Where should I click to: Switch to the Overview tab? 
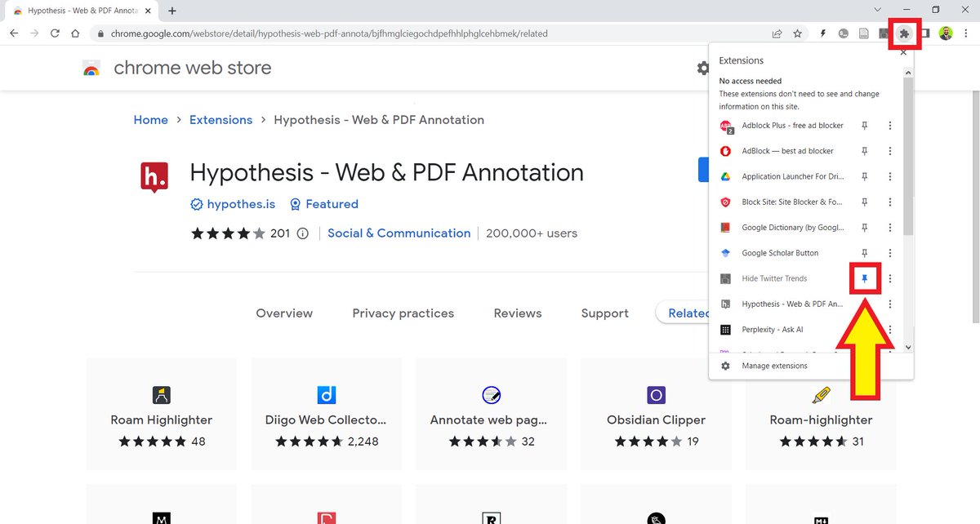point(284,313)
